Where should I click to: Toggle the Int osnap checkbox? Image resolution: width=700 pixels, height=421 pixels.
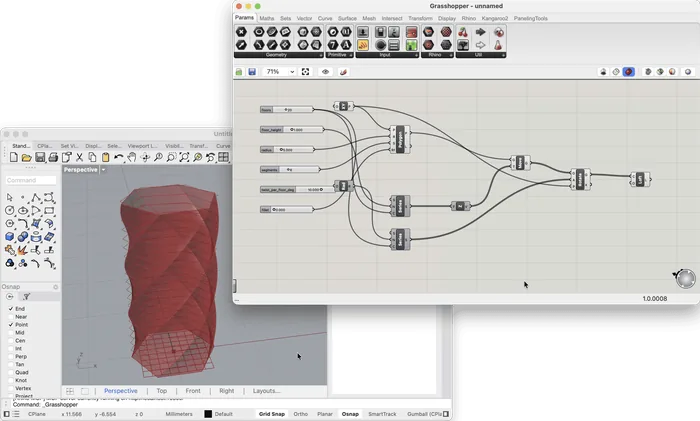[11, 348]
